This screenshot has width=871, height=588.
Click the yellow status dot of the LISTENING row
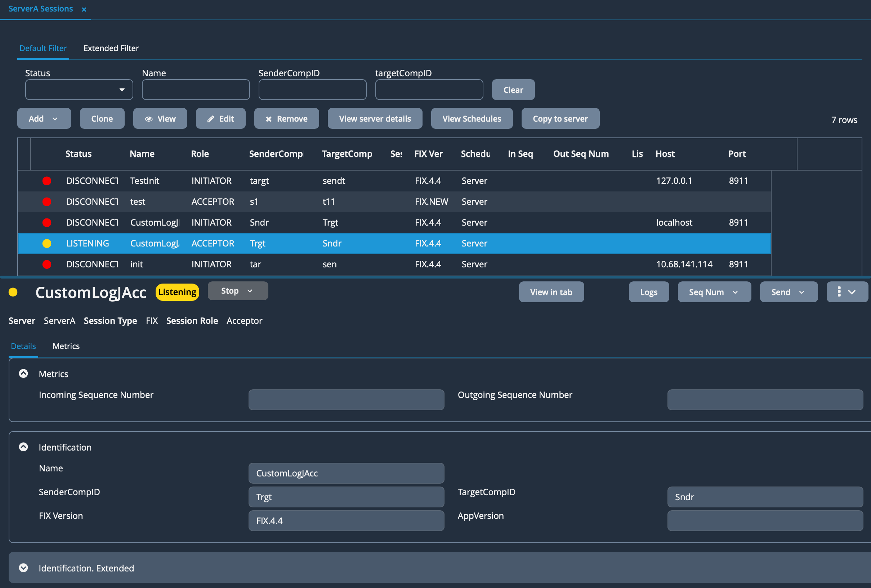click(x=47, y=243)
